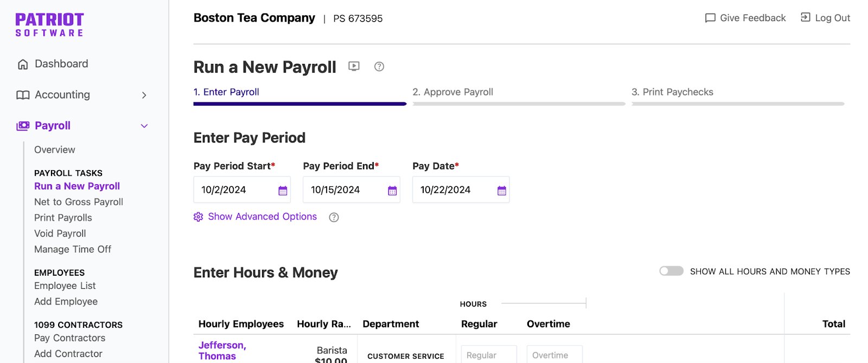Open employee Jefferson, Thomas link
868x363 pixels.
(x=222, y=351)
